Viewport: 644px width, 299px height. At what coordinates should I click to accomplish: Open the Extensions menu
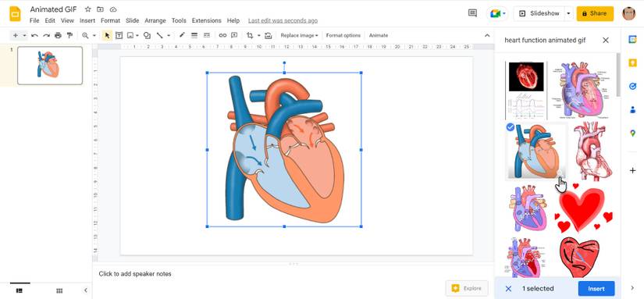click(207, 20)
